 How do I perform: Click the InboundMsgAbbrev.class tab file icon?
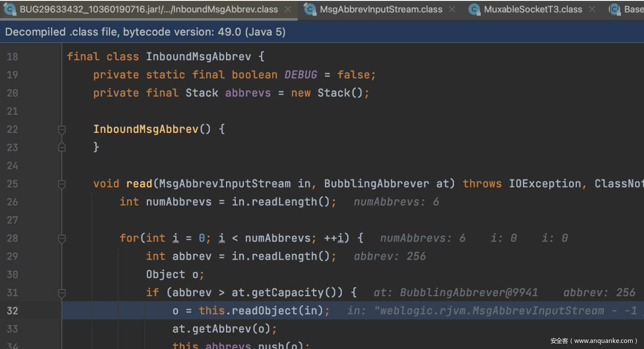point(10,10)
